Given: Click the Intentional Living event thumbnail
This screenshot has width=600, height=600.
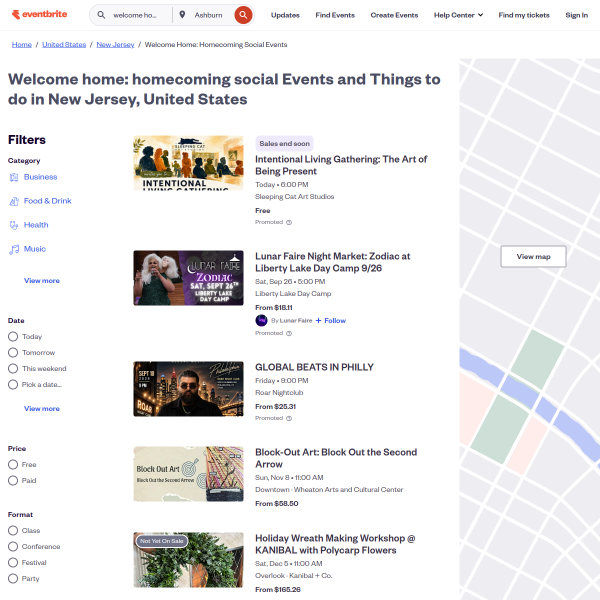Looking at the screenshot, I should coord(188,163).
